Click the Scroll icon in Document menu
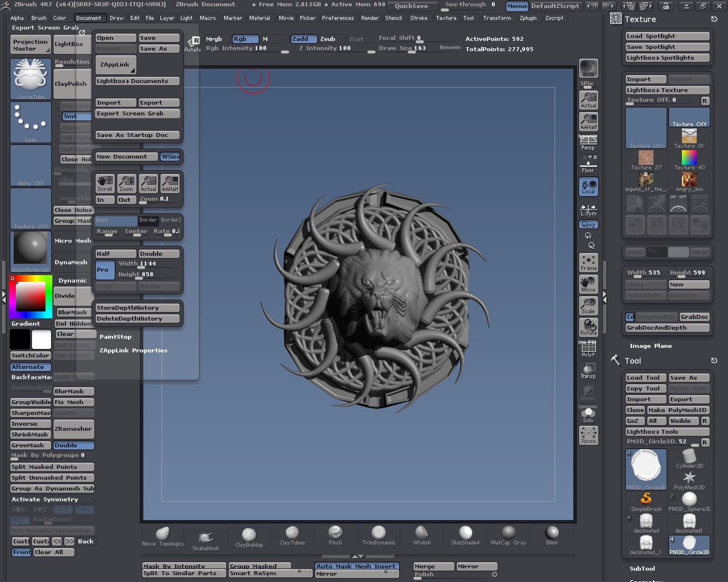 pyautogui.click(x=105, y=183)
